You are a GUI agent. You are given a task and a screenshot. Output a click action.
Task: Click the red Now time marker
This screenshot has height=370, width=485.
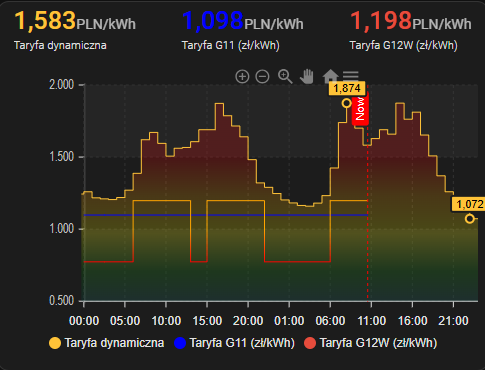tap(360, 109)
